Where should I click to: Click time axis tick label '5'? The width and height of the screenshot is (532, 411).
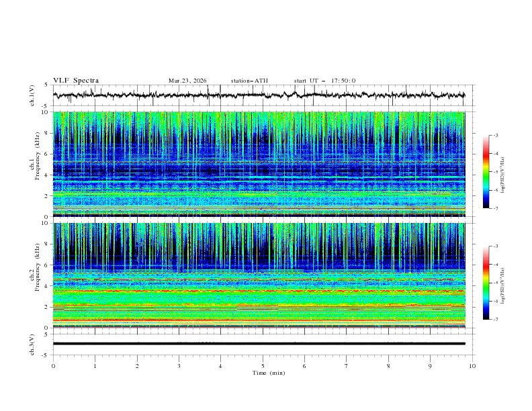click(x=263, y=366)
